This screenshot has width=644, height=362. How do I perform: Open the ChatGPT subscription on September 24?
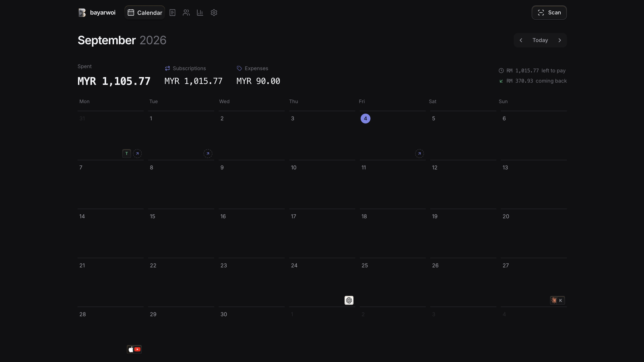349,300
